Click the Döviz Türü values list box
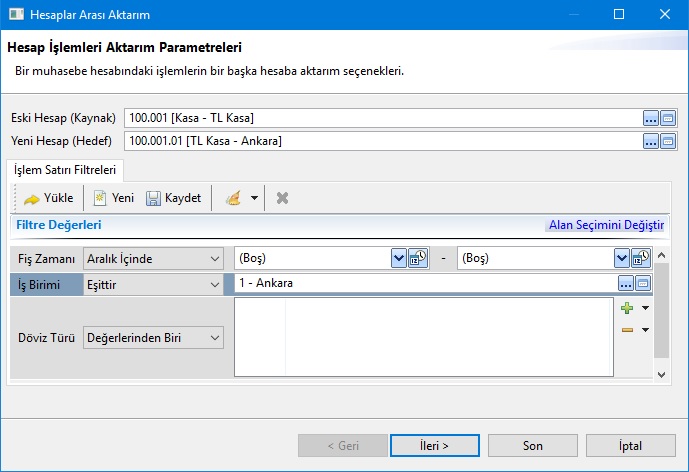689x472 pixels. (x=424, y=337)
